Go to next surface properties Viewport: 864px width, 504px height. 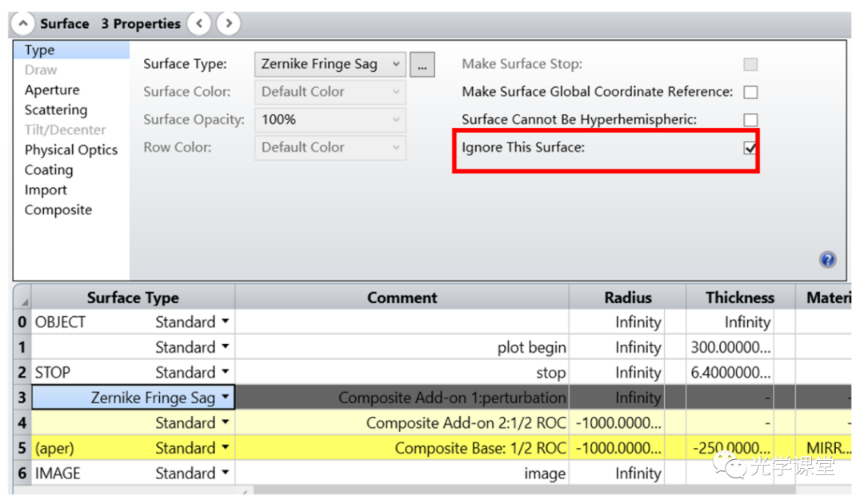228,24
